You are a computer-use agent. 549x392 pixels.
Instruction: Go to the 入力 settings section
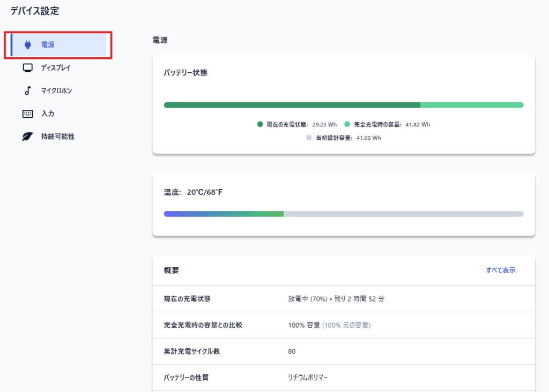48,114
